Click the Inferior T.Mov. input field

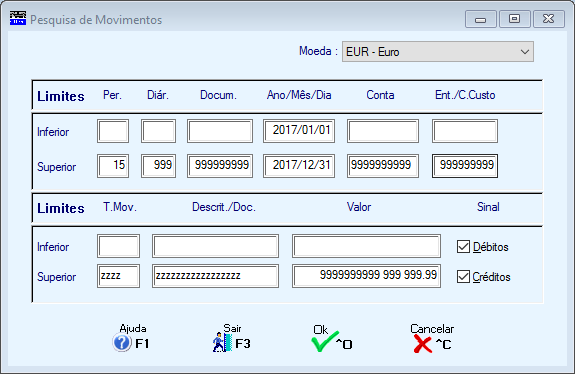tap(118, 246)
